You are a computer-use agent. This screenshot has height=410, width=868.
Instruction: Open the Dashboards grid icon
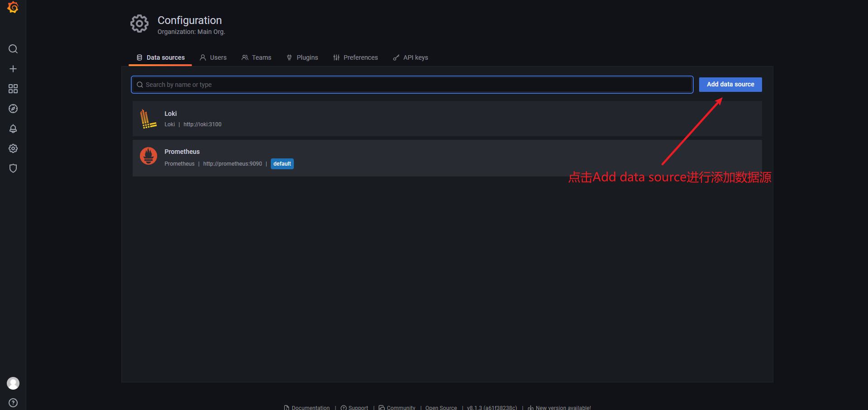(13, 89)
